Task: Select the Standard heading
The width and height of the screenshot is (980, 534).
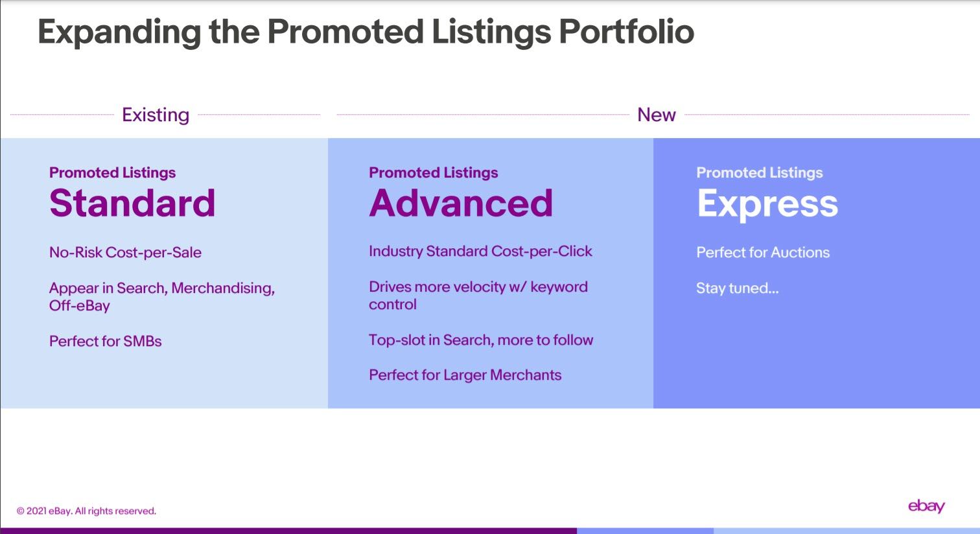Action: (x=132, y=203)
